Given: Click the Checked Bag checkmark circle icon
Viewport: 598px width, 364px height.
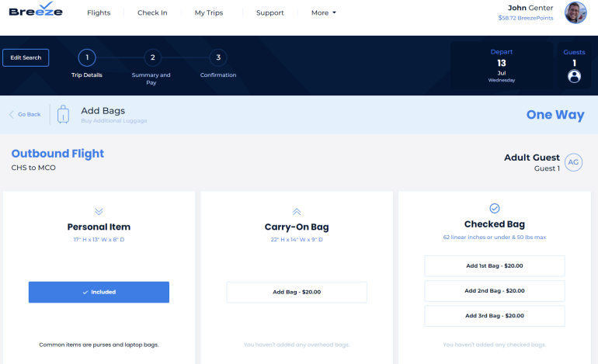Looking at the screenshot, I should [494, 208].
